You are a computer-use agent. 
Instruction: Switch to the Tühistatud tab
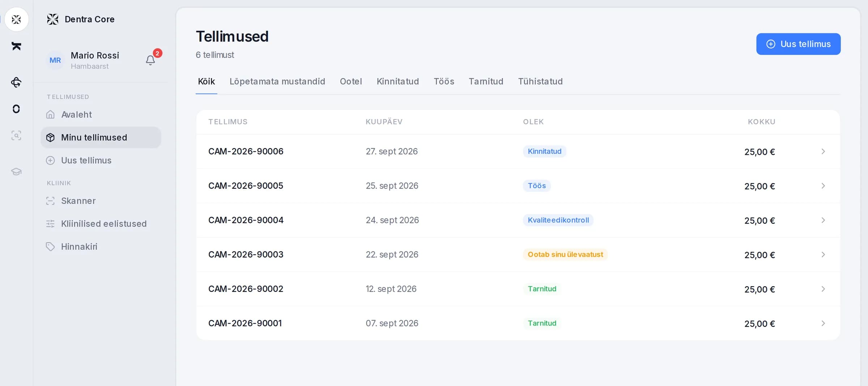point(540,81)
